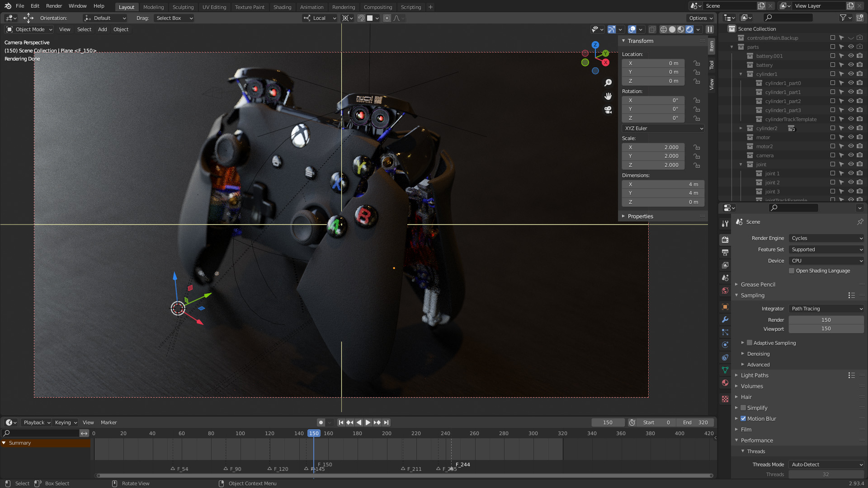Screen dimensions: 868x488
Task: Open the Render Engine dropdown
Action: click(x=826, y=238)
